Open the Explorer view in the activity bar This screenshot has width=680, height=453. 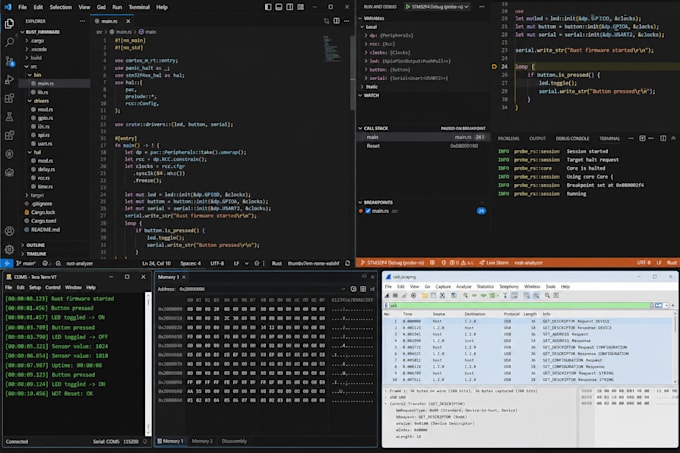point(9,23)
